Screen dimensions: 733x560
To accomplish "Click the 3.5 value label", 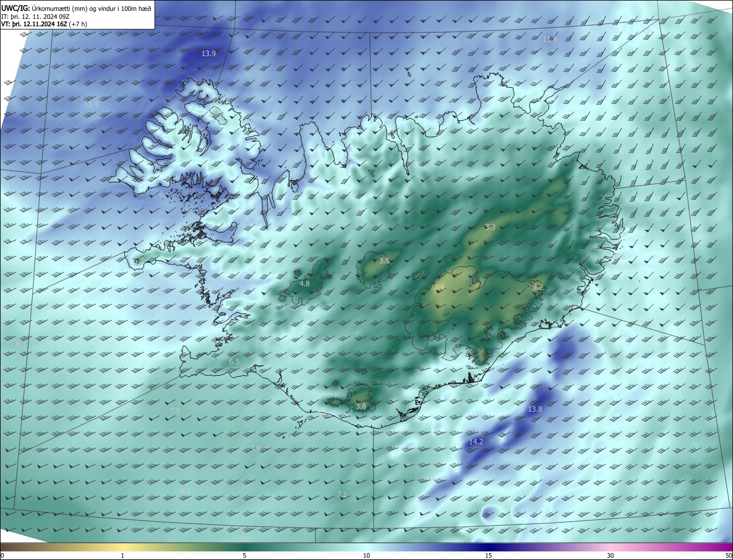I will (x=384, y=261).
